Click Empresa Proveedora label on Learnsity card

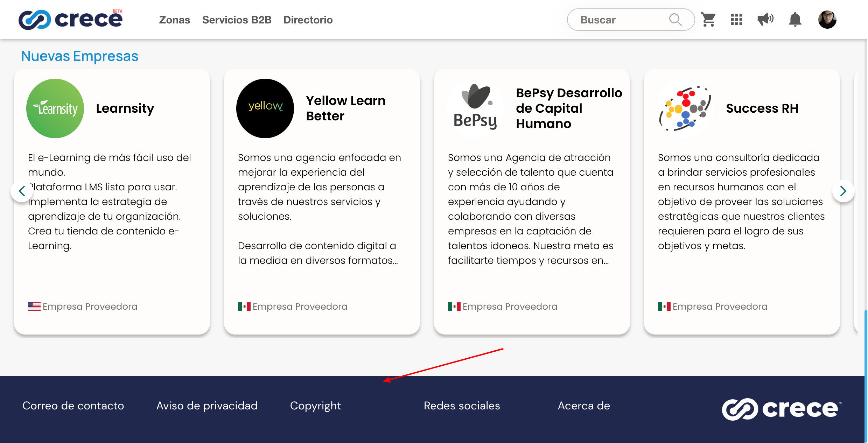tap(90, 307)
